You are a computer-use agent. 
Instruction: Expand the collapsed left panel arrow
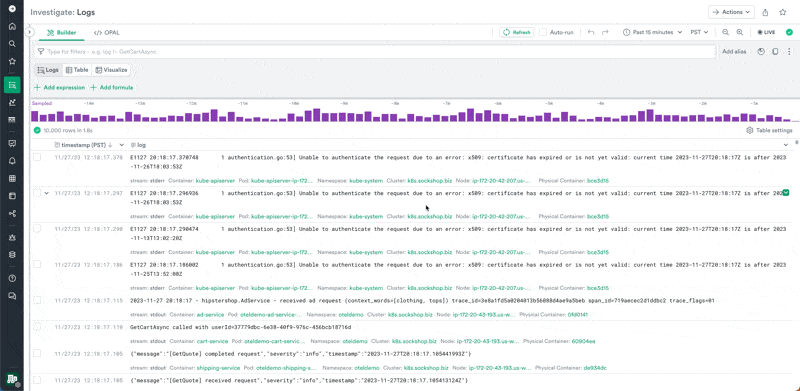[x=29, y=32]
